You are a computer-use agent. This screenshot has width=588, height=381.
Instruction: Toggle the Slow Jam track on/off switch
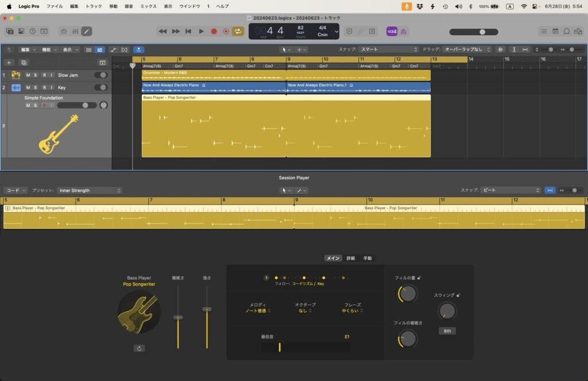click(x=101, y=75)
